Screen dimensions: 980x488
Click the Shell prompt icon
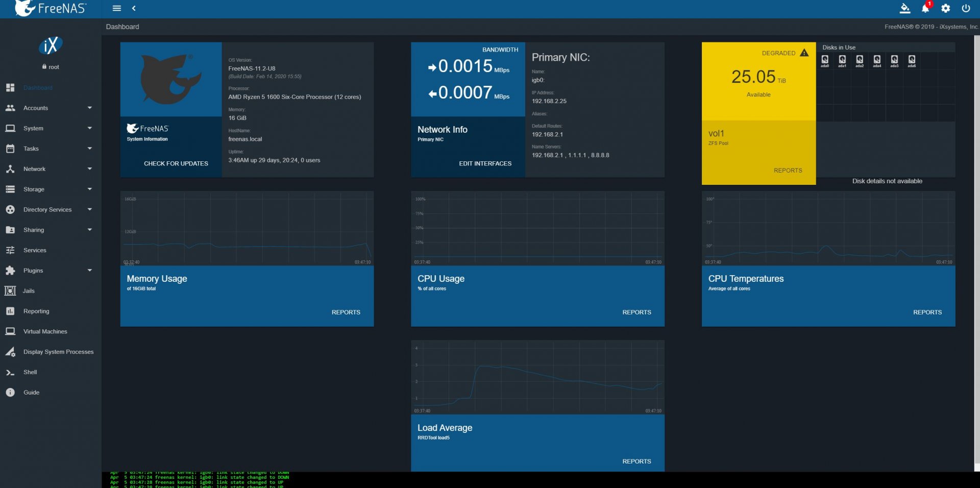pyautogui.click(x=10, y=372)
